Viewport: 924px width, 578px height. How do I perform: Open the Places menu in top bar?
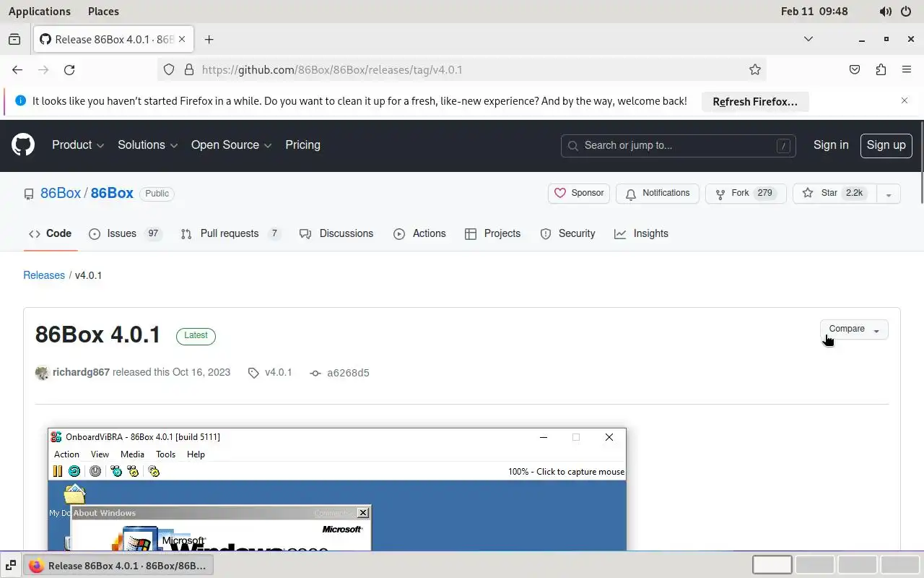pos(103,12)
